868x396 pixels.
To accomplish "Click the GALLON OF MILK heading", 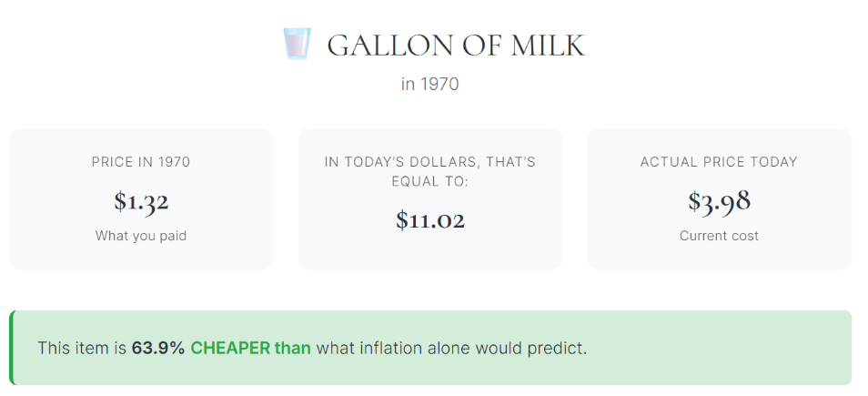I will 455,45.
